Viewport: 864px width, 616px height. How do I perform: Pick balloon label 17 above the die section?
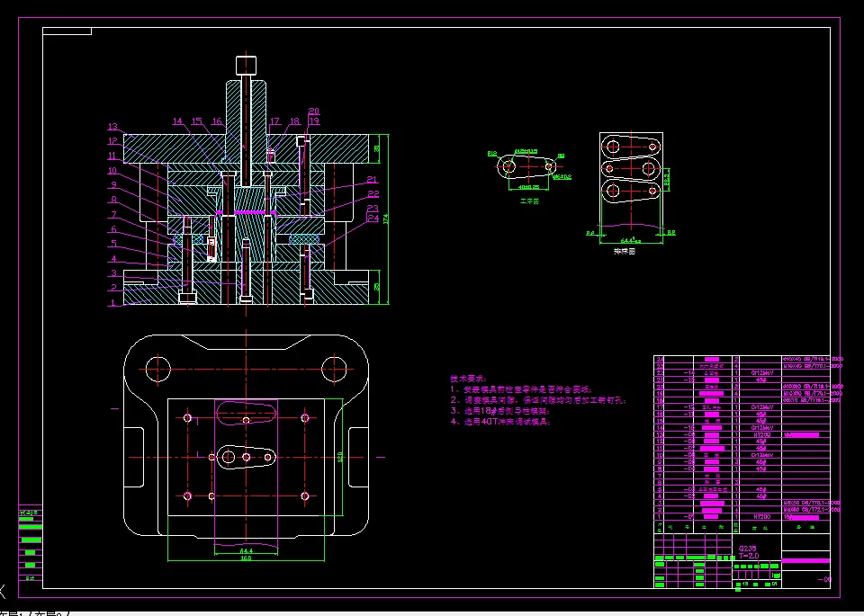[274, 121]
